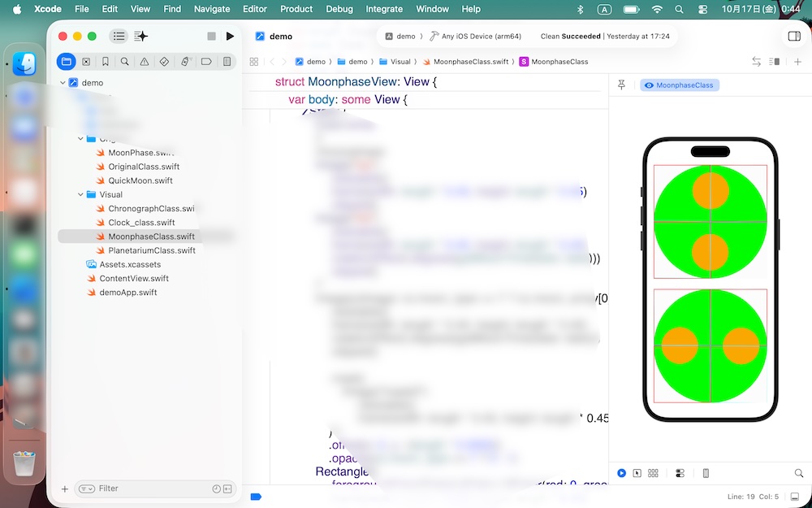Image resolution: width=812 pixels, height=508 pixels.
Task: Select ContentView.swift in the navigator
Action: 133,278
